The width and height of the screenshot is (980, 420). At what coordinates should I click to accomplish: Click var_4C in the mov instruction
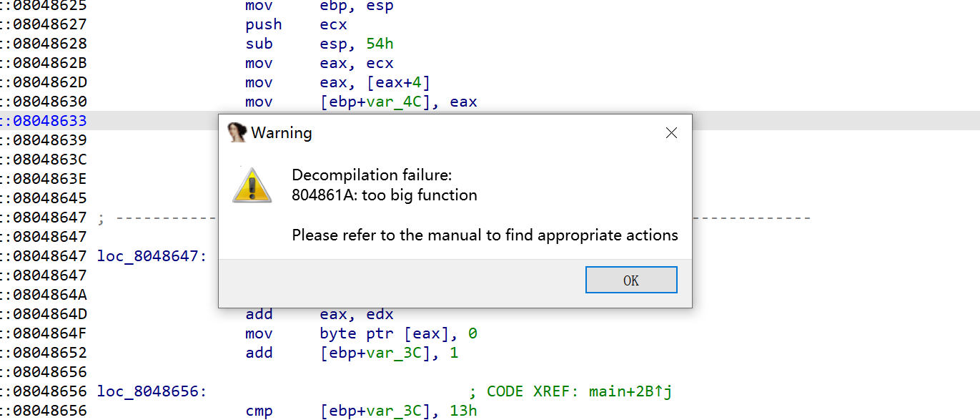[x=394, y=102]
